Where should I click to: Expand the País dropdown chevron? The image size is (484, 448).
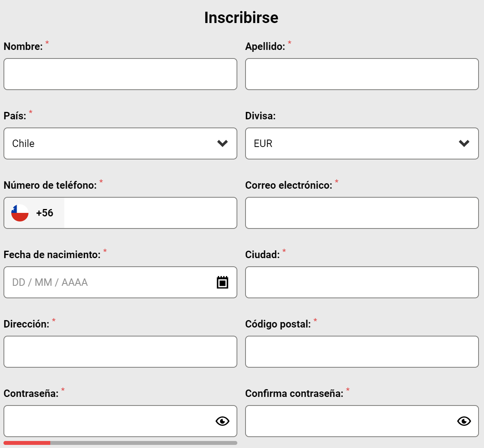point(223,143)
